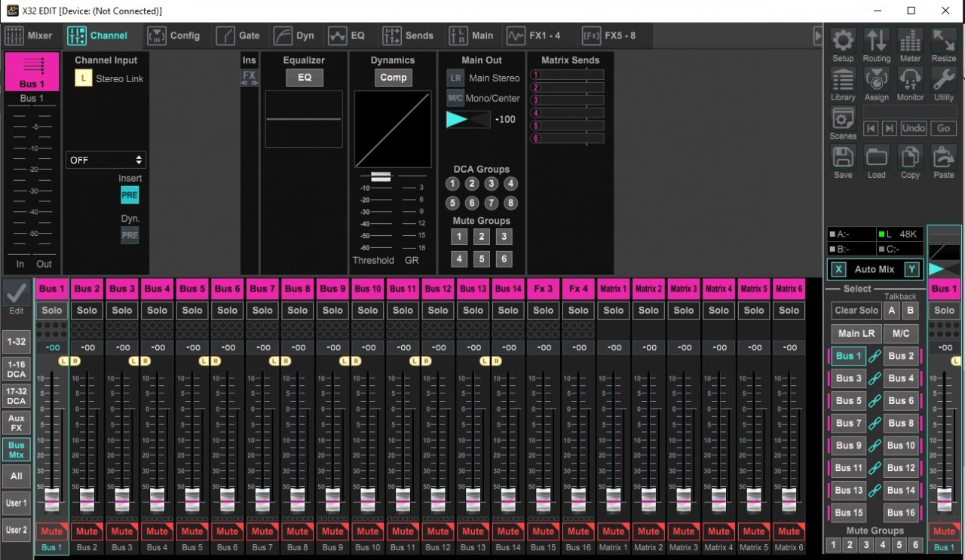Click the Go scene button
Screen dimensions: 965x560
[943, 128]
